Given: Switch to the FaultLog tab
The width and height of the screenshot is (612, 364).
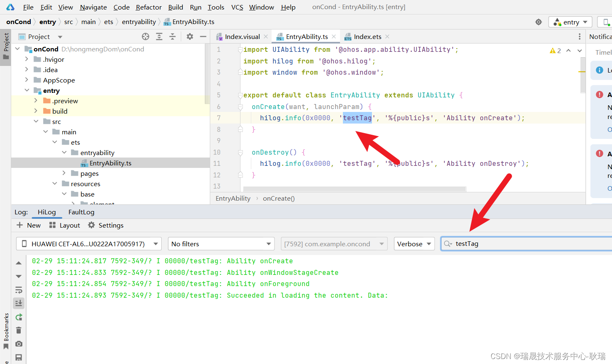Looking at the screenshot, I should pyautogui.click(x=81, y=212).
